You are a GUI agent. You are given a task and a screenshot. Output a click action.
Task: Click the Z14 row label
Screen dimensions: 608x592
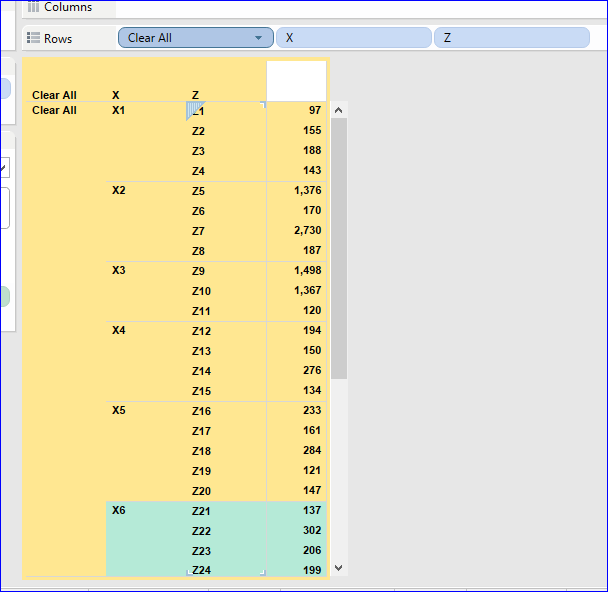click(201, 371)
